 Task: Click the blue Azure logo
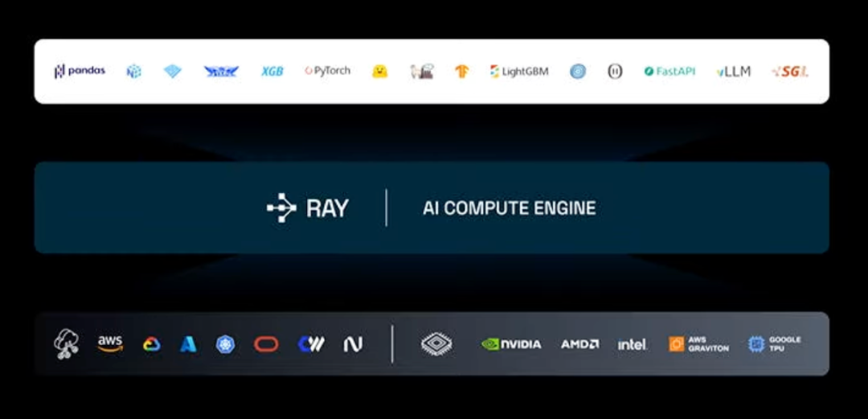pos(188,344)
